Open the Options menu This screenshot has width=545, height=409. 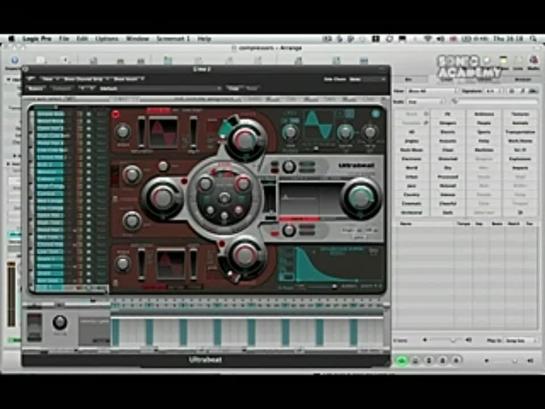tap(107, 39)
